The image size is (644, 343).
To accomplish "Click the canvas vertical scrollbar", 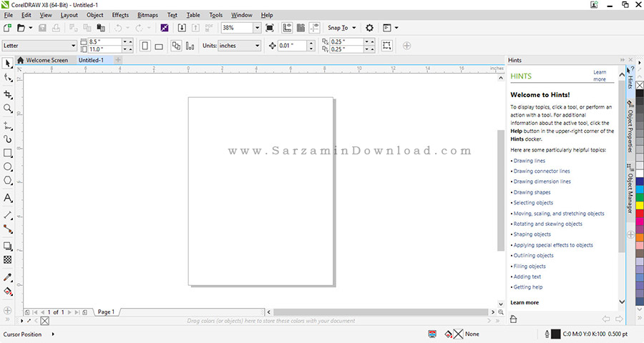I will pyautogui.click(x=501, y=190).
